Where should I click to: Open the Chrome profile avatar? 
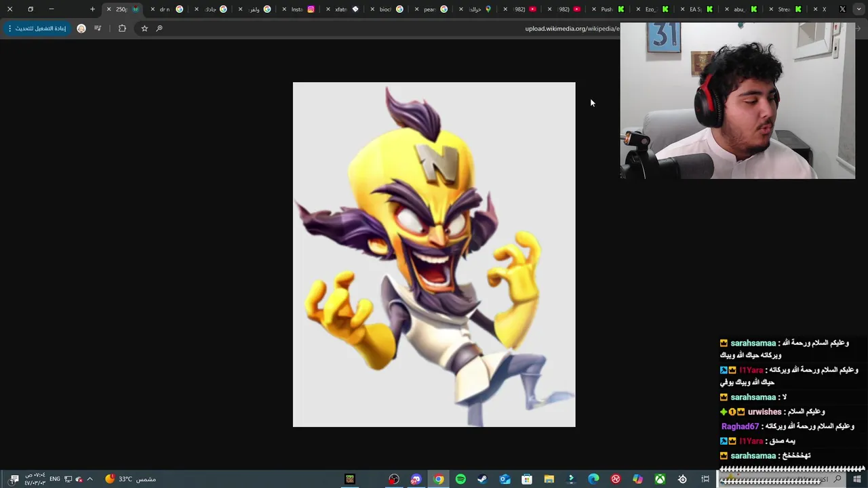click(81, 28)
